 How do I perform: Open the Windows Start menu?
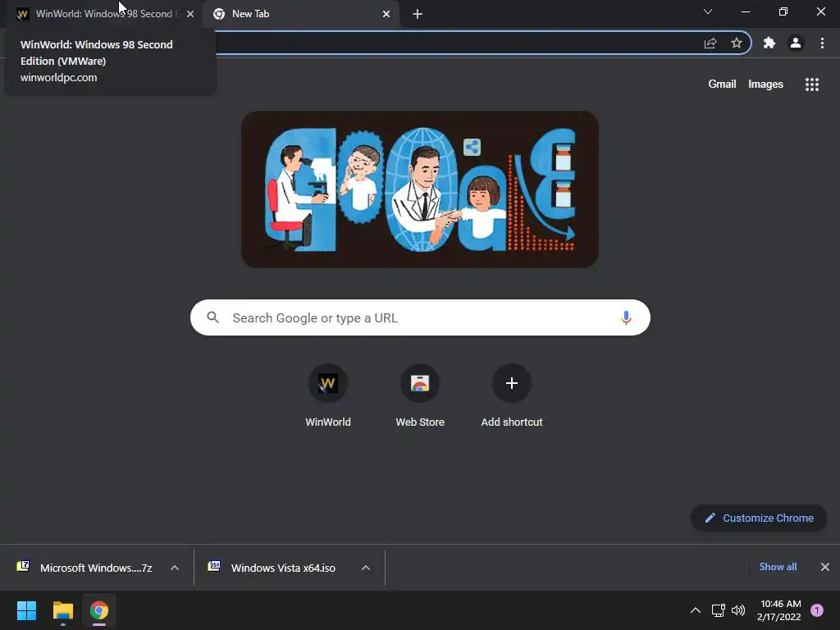[x=27, y=610]
